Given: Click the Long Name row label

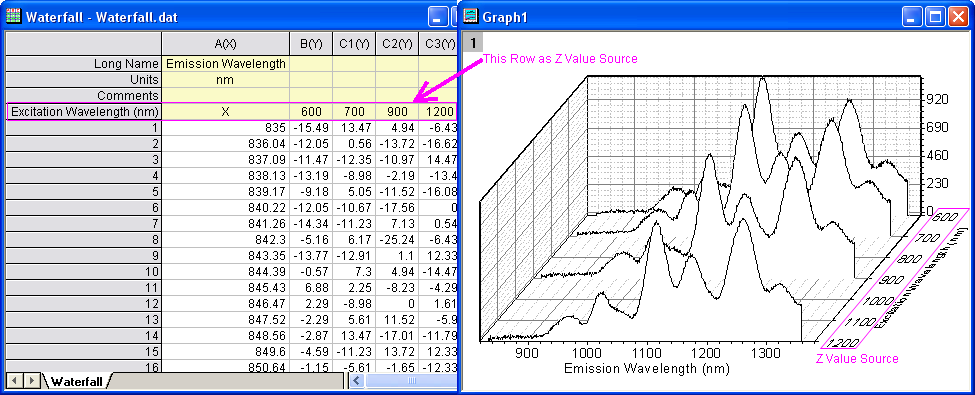Looking at the screenshot, I should point(83,63).
